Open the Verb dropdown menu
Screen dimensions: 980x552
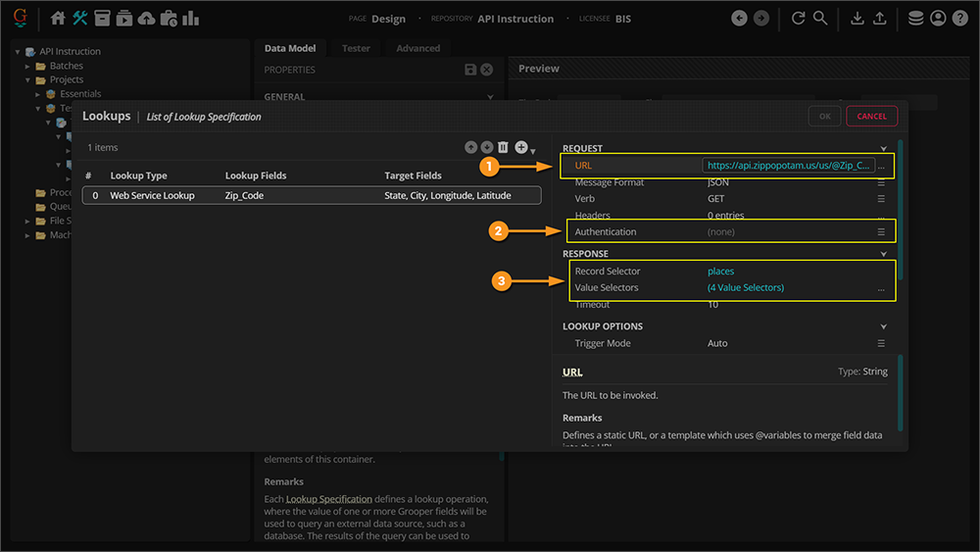pos(881,199)
